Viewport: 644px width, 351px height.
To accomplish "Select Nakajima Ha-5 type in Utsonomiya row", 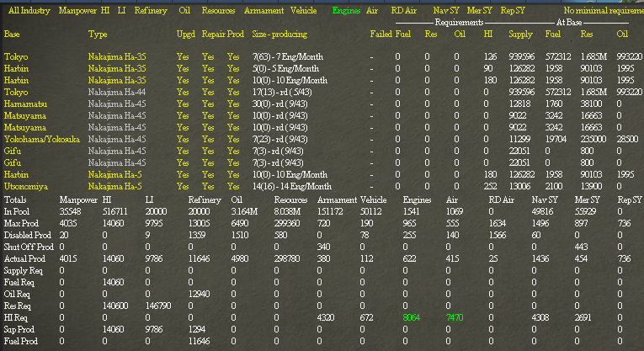I will pyautogui.click(x=114, y=186).
